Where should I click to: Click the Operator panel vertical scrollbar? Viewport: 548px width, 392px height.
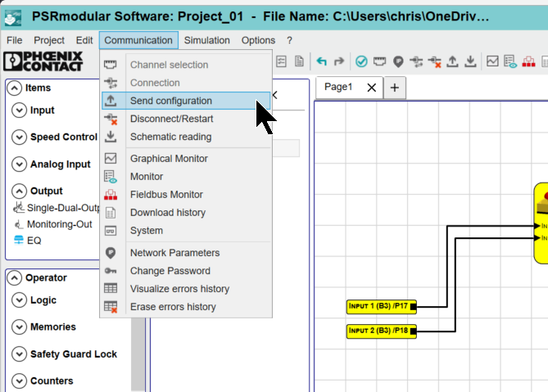[x=138, y=354]
